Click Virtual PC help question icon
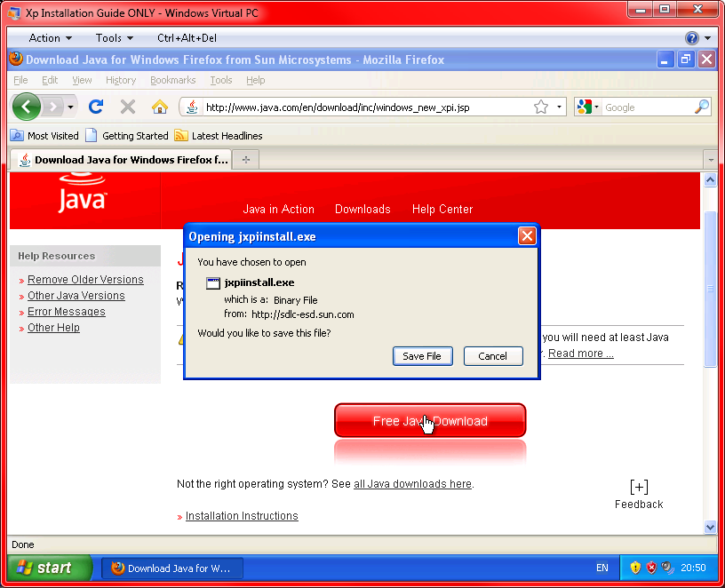 tap(692, 38)
